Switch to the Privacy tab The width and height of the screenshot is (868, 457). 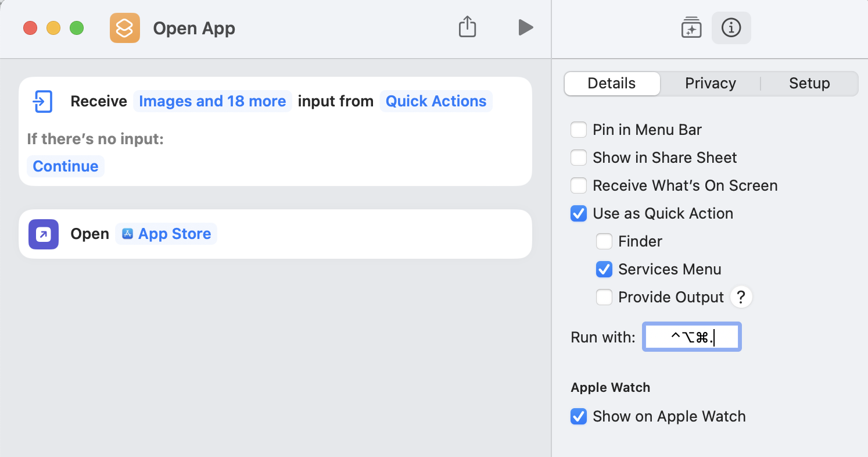point(710,83)
